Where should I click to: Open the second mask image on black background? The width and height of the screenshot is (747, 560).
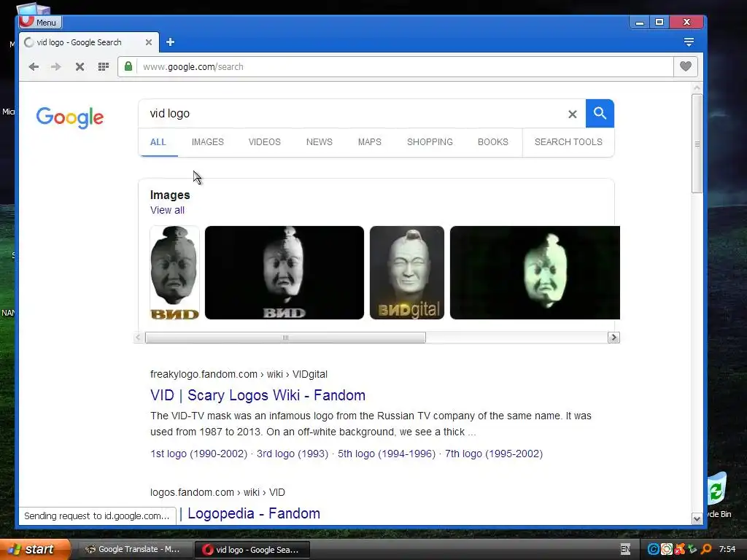click(285, 273)
